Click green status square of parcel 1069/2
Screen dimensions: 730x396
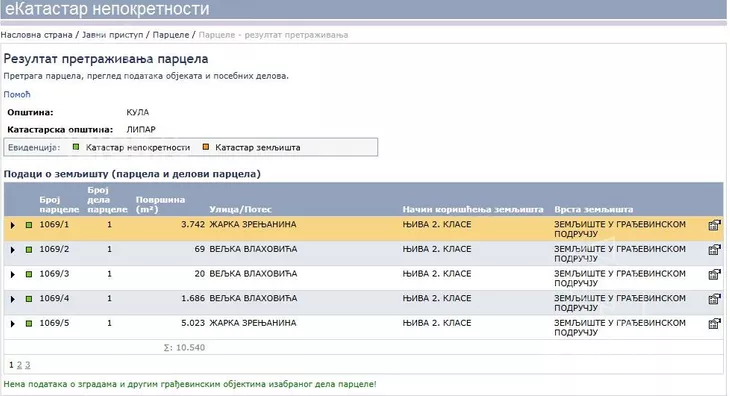(29, 250)
